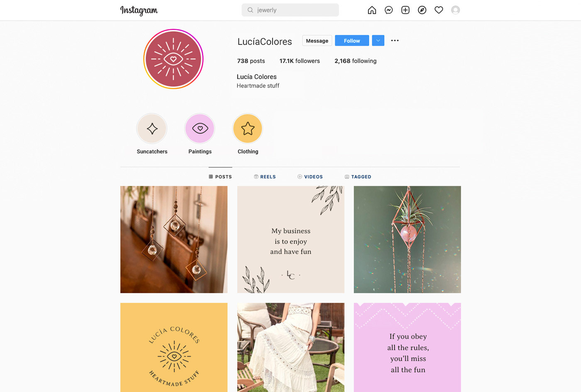
Task: Click the Instagram logo
Action: pos(139,10)
